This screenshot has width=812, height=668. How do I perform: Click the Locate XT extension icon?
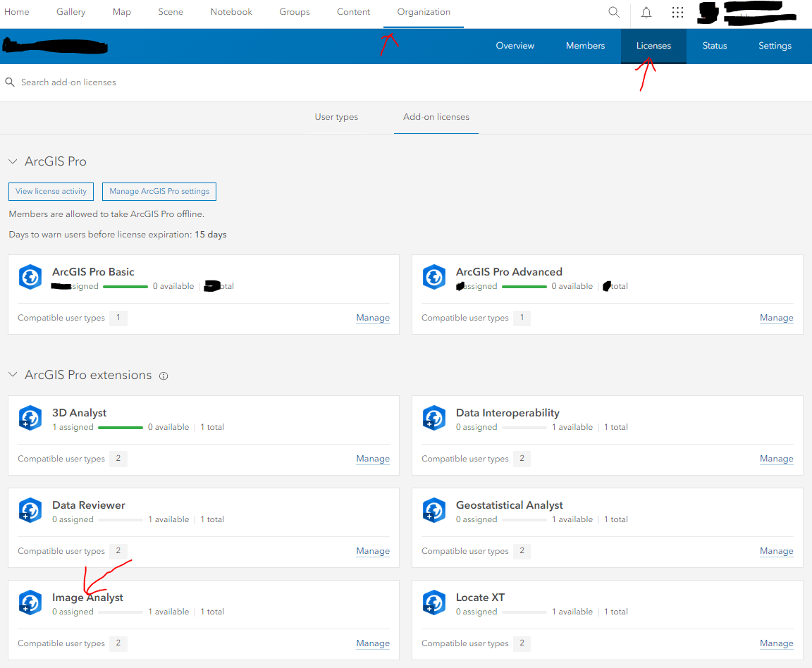click(x=433, y=602)
